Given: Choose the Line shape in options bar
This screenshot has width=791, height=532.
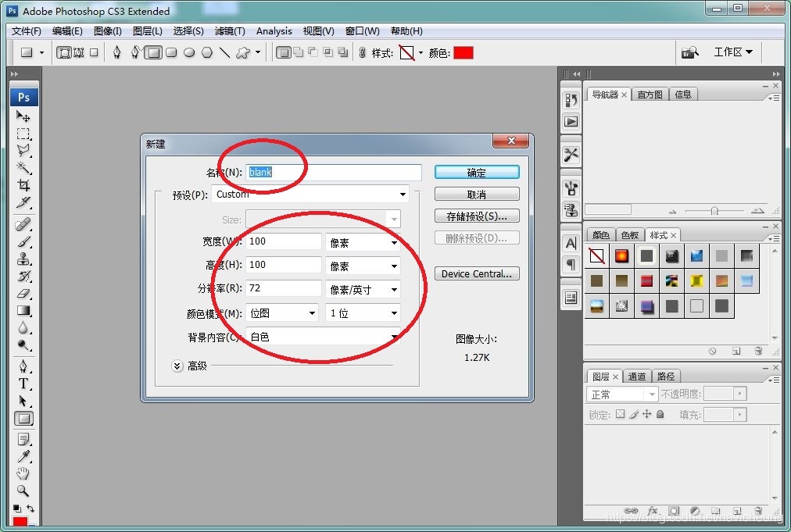Looking at the screenshot, I should (x=224, y=52).
